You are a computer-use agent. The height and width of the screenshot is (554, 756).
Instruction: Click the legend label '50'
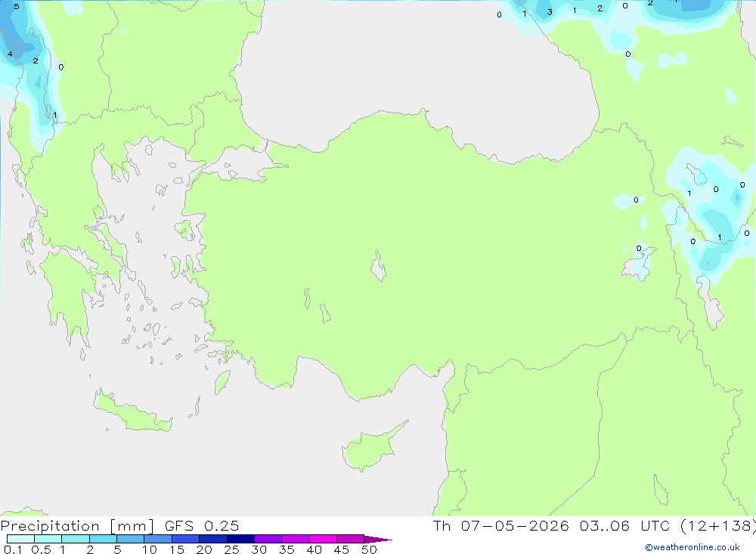pos(369,549)
